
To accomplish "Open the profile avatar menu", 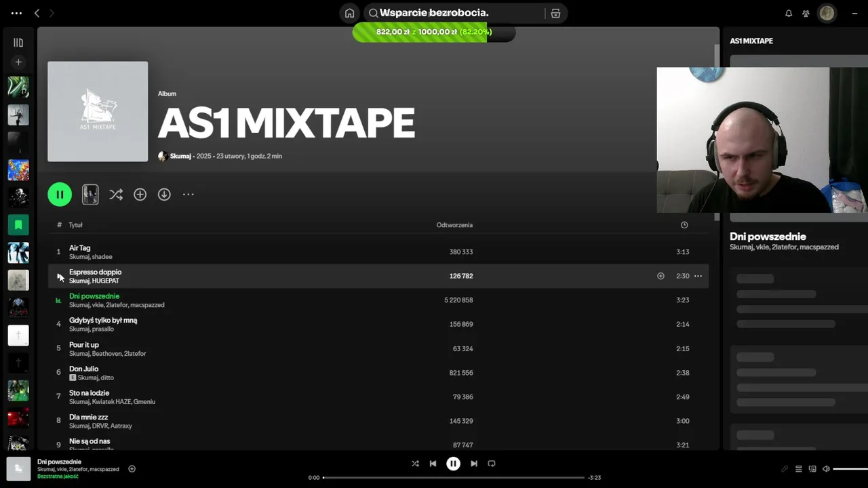I will point(827,13).
